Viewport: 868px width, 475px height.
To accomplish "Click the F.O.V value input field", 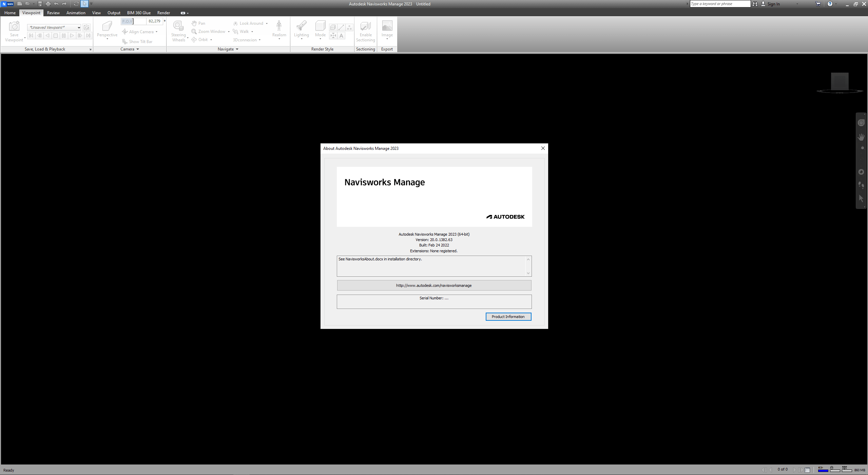I will pos(155,21).
